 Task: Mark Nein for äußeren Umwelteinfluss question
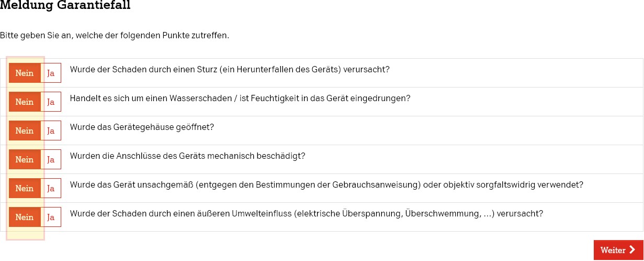tap(25, 217)
